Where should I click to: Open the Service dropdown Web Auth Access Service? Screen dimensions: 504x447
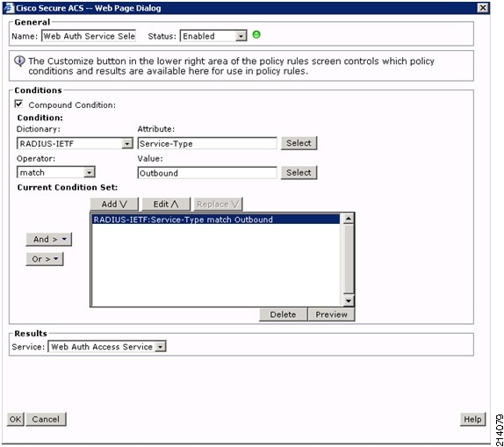pos(107,347)
